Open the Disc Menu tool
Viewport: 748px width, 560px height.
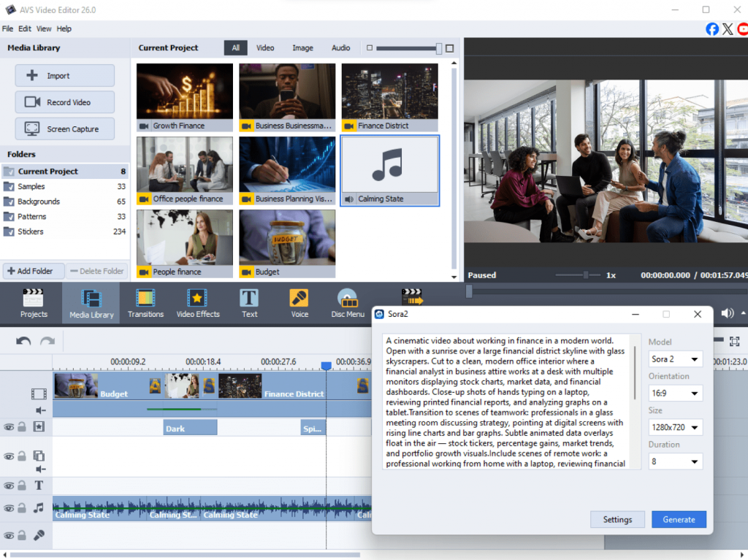pyautogui.click(x=348, y=303)
